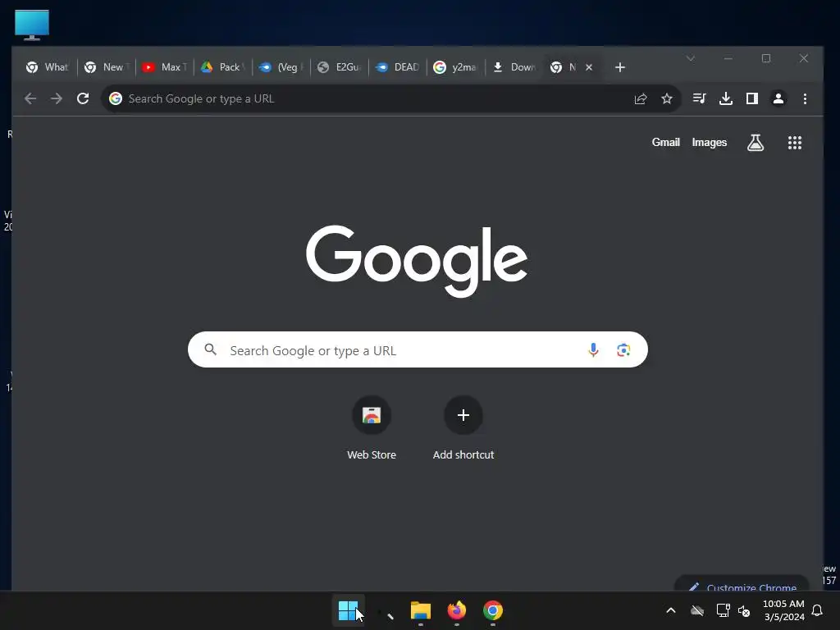Image resolution: width=840 pixels, height=630 pixels.
Task: Open the profile avatar icon
Action: tap(778, 98)
